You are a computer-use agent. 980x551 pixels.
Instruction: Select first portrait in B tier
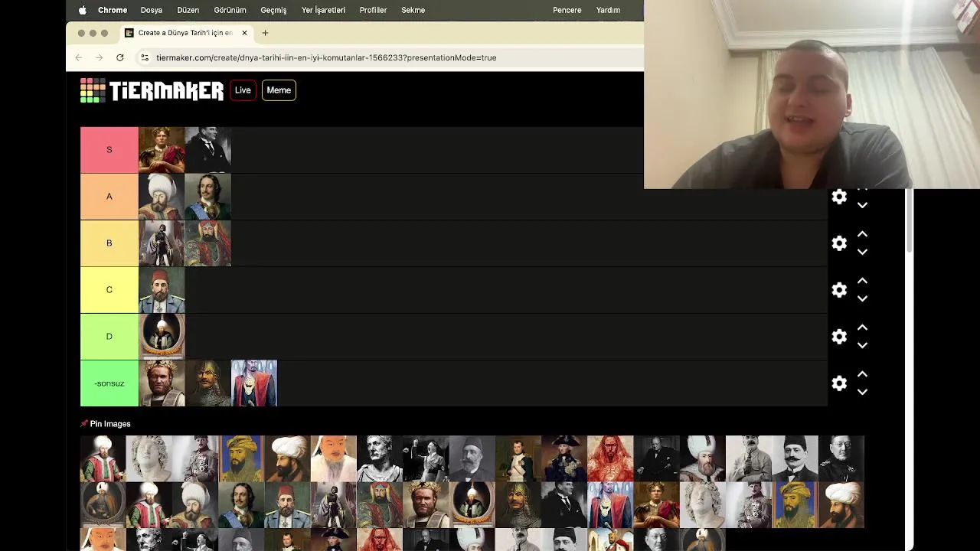pyautogui.click(x=162, y=243)
